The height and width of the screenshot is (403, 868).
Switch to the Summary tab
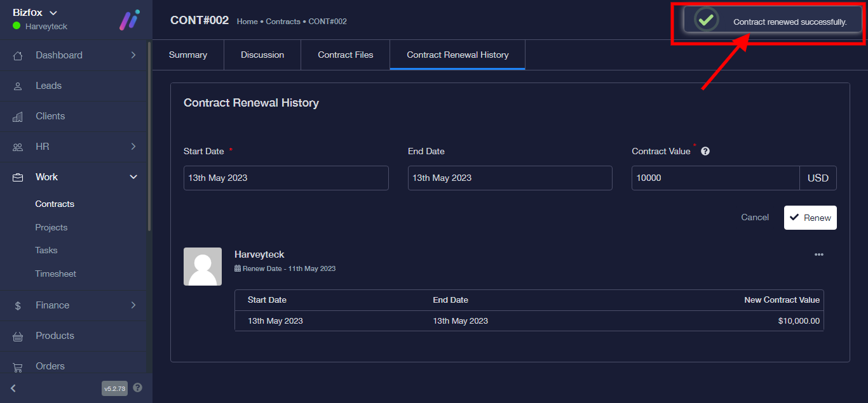(x=188, y=55)
